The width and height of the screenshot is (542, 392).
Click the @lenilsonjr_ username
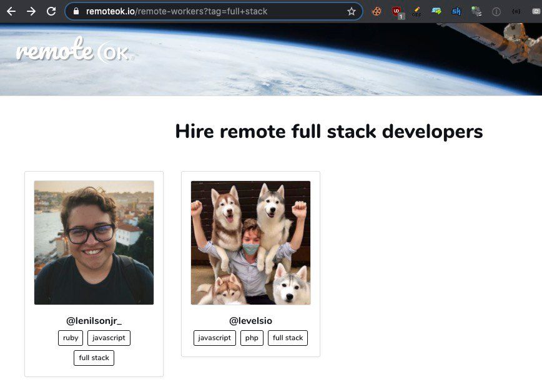94,321
